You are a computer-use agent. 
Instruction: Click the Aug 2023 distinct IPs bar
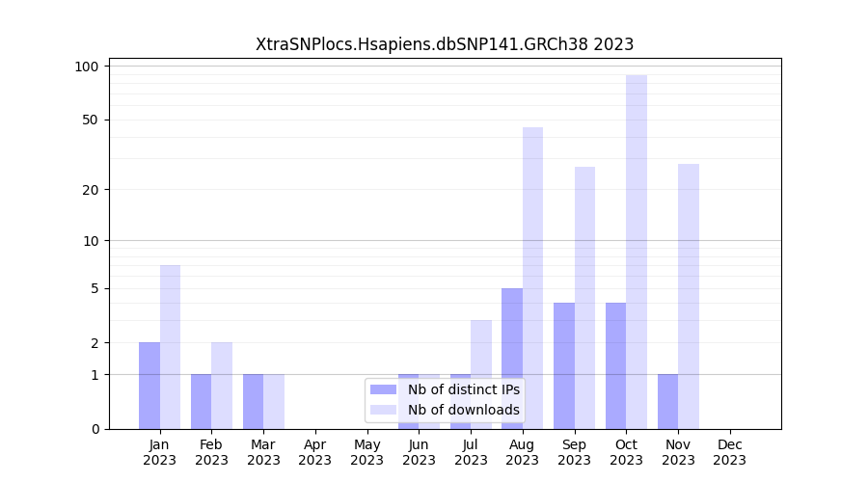(512, 358)
